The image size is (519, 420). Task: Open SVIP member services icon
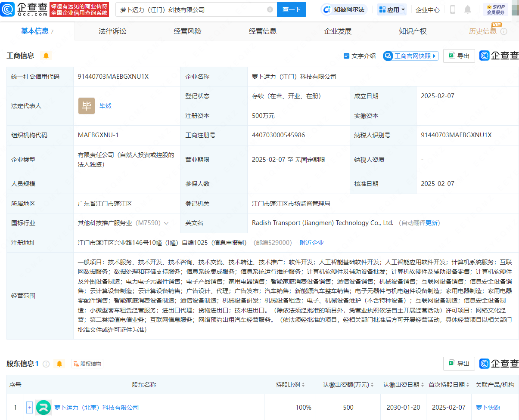(x=496, y=9)
